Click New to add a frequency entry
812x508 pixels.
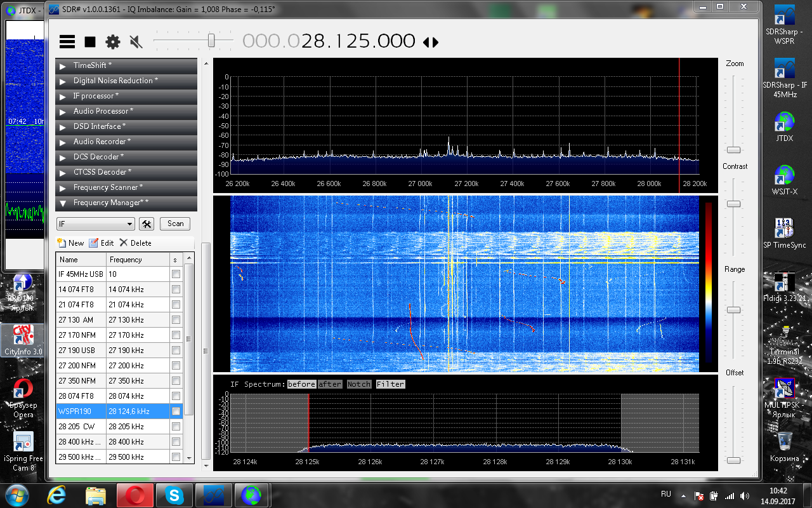pos(70,243)
